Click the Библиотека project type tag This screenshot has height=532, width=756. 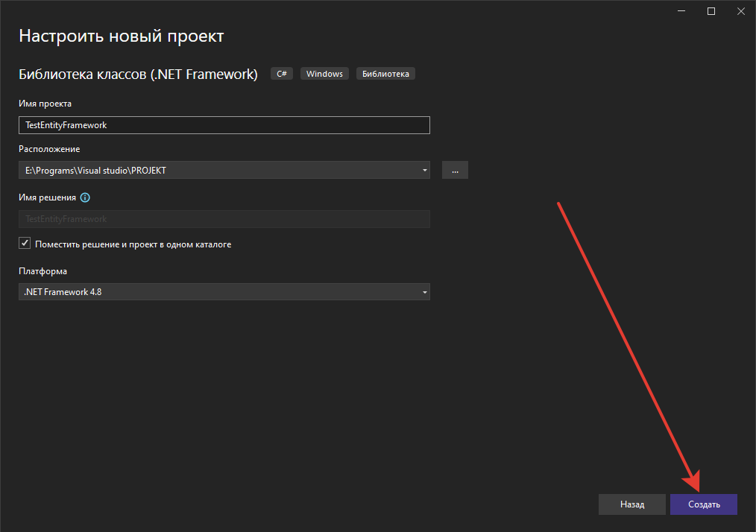coord(385,74)
